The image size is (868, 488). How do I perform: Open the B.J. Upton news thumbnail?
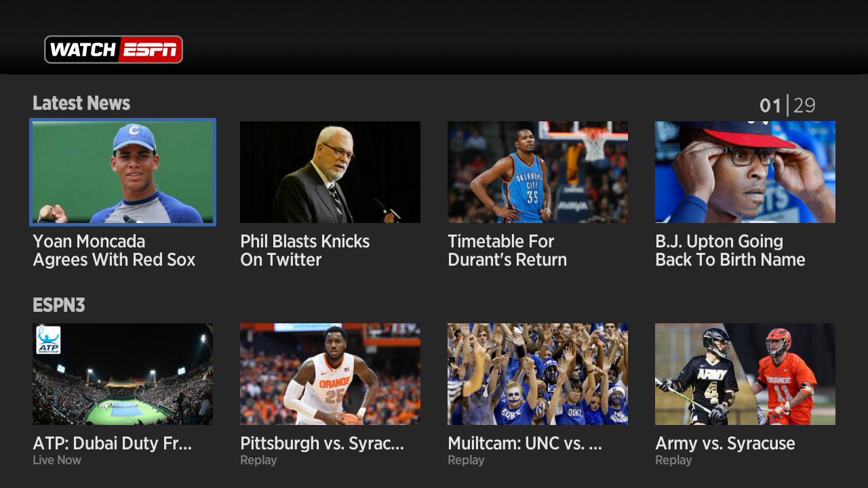point(745,172)
